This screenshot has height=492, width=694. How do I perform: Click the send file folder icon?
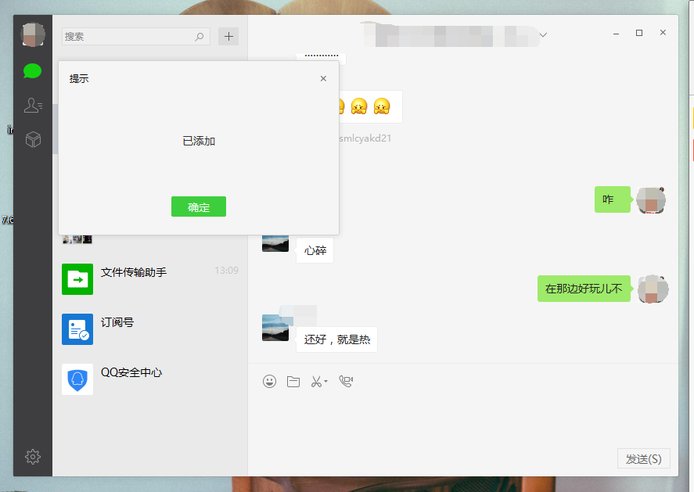click(x=293, y=381)
